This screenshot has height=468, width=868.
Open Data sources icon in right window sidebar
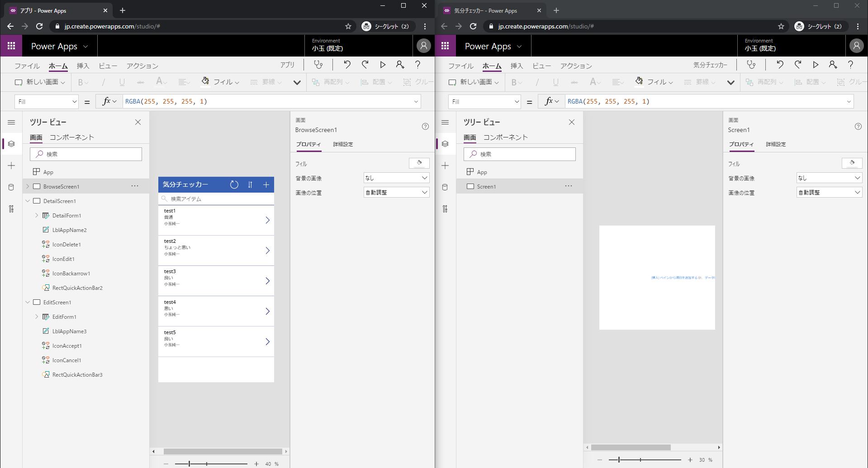point(445,187)
